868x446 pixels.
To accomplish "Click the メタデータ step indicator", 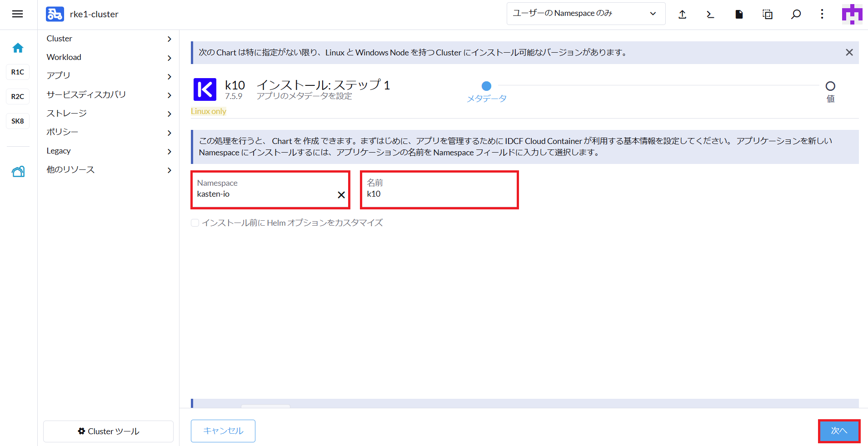I will pos(487,91).
